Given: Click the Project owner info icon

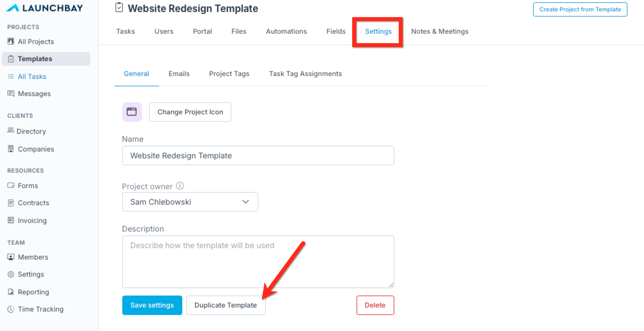Looking at the screenshot, I should coord(180,186).
